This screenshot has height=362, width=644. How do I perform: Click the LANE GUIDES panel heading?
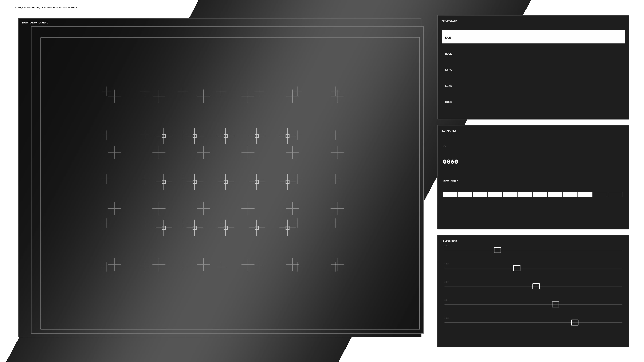pyautogui.click(x=449, y=241)
